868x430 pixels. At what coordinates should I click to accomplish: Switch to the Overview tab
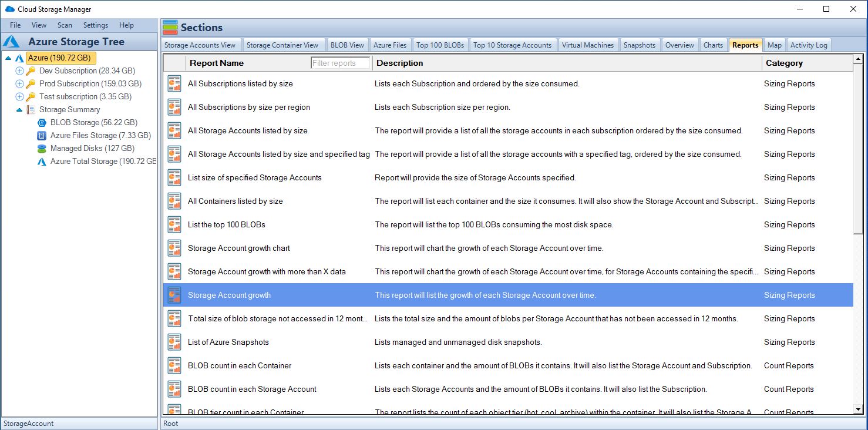[x=679, y=45]
